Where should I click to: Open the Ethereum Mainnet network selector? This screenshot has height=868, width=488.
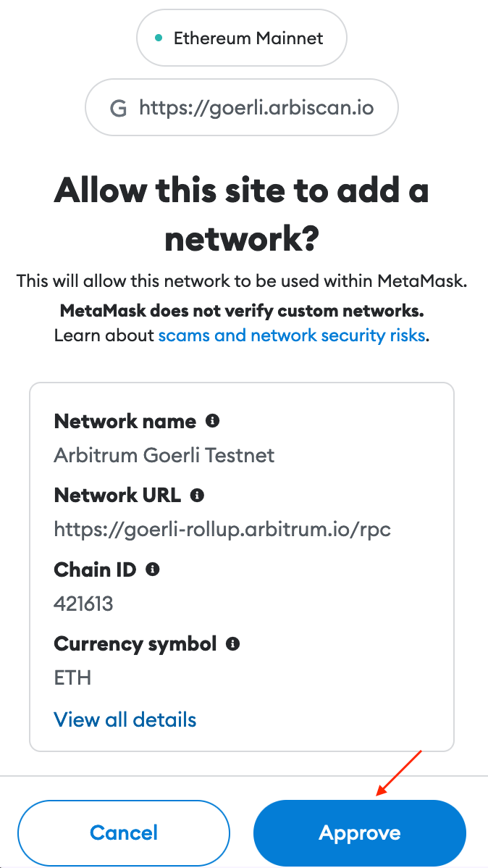click(x=241, y=38)
